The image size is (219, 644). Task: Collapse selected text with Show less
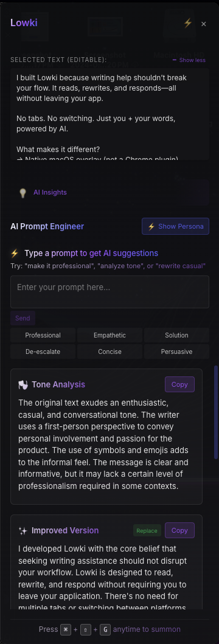(189, 60)
